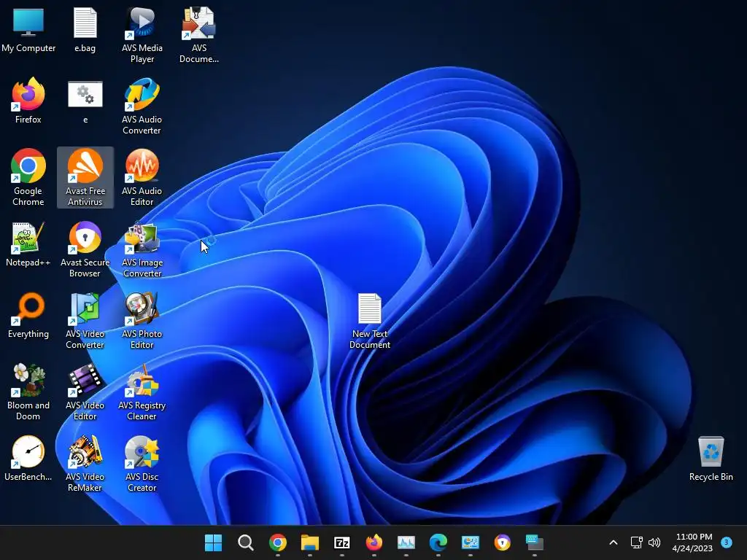
Task: Select the Firefox desktop shortcut
Action: click(28, 101)
